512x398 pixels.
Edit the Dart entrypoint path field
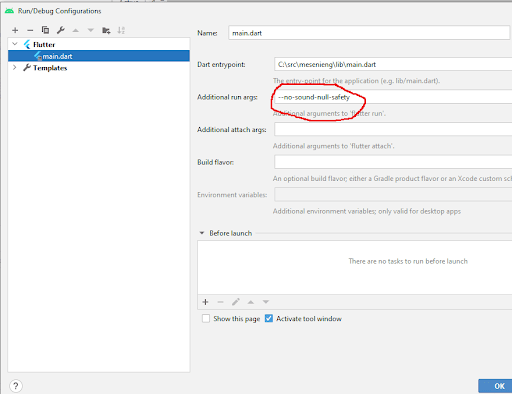(x=393, y=64)
